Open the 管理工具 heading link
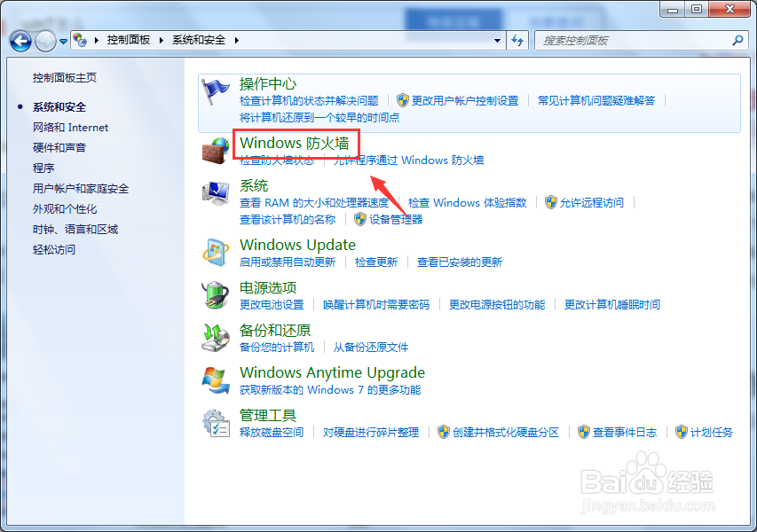Viewport: 757px width, 532px height. 268,415
